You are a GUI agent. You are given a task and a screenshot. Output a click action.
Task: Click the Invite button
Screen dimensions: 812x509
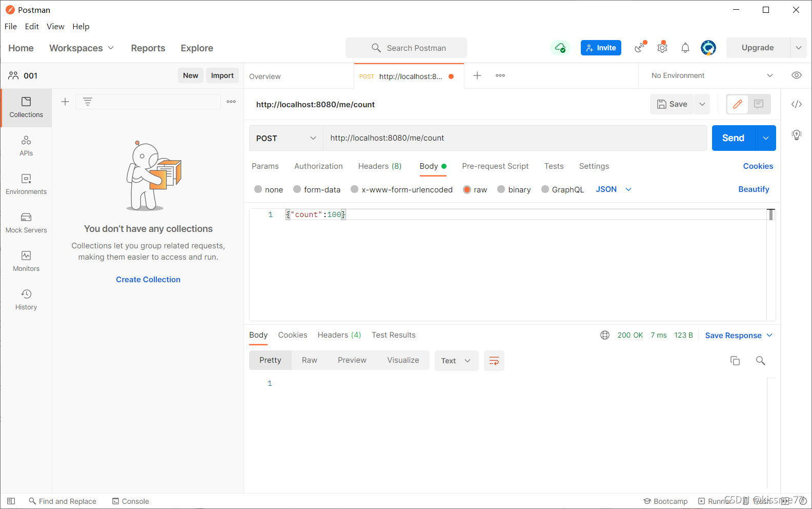click(x=601, y=48)
